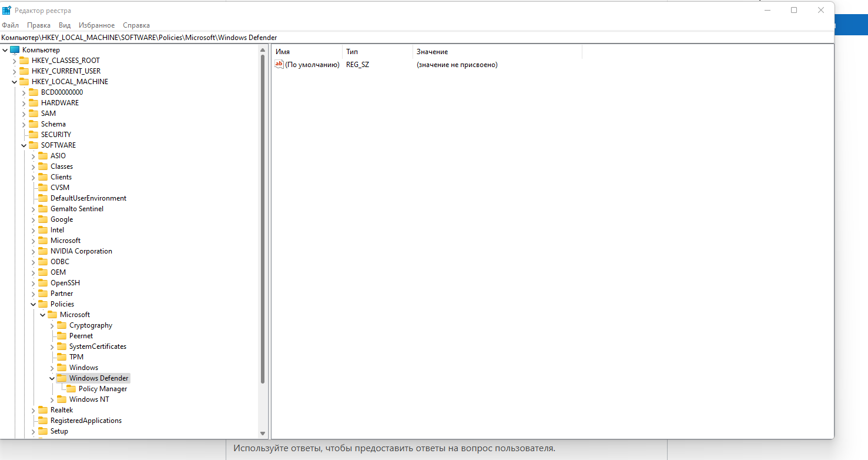The image size is (868, 460).
Task: Open the Файл menu
Action: 11,25
